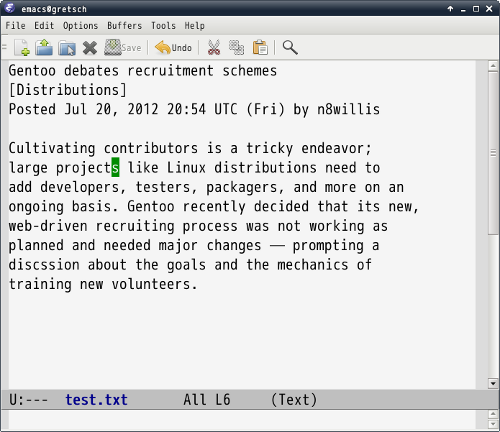This screenshot has height=432, width=500.
Task: Copy the selection with the Copy icon
Action: tap(236, 47)
